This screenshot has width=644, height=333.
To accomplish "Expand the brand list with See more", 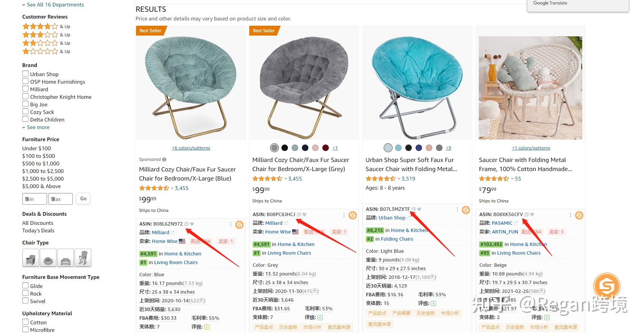I will tap(38, 128).
